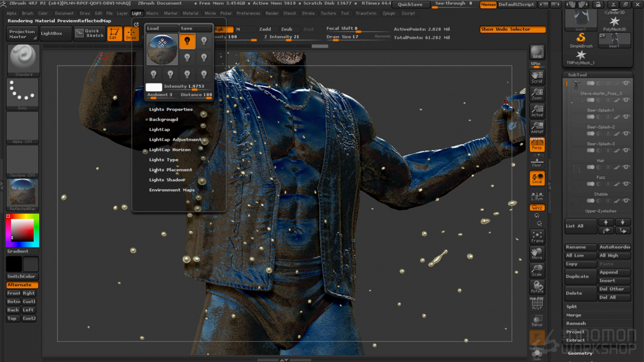Select the Scroll canvas tool
The width and height of the screenshot is (644, 362).
537,77
